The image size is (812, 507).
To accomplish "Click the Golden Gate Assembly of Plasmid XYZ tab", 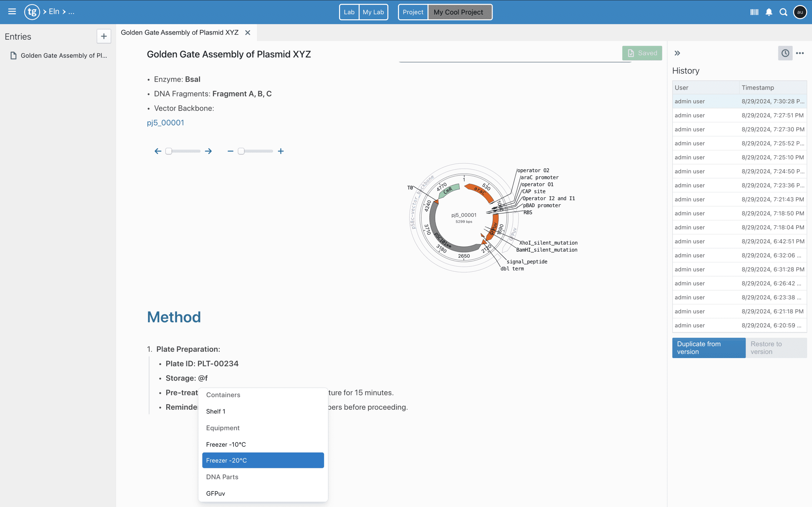I will (180, 32).
